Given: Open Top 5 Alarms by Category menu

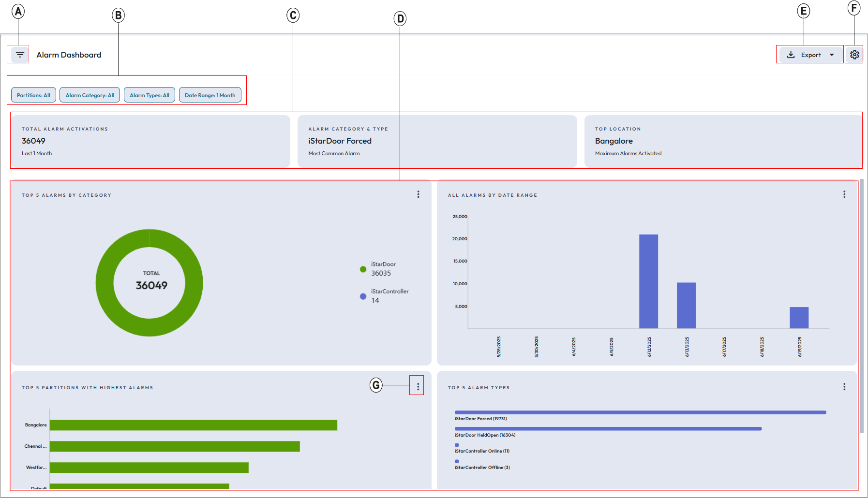Looking at the screenshot, I should 418,194.
